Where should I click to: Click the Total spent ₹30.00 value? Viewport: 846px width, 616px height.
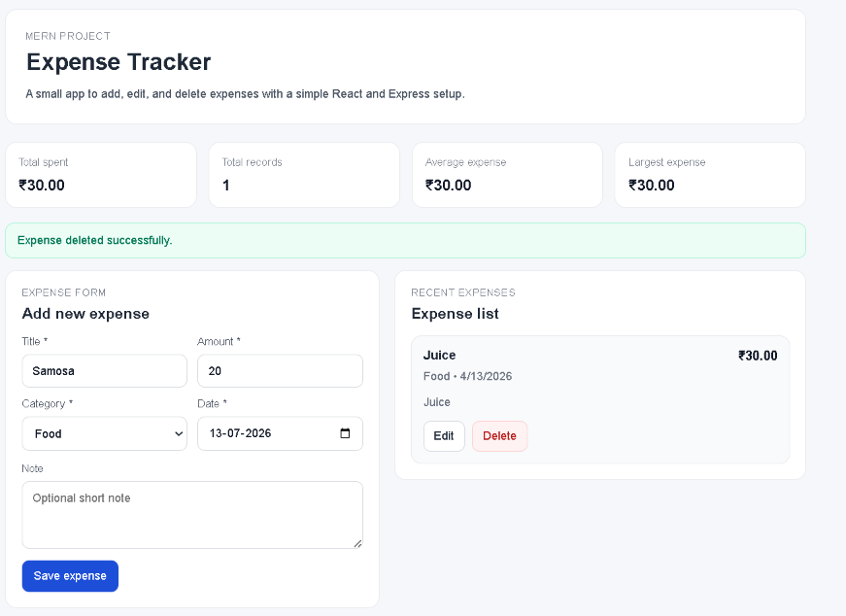[x=42, y=186]
